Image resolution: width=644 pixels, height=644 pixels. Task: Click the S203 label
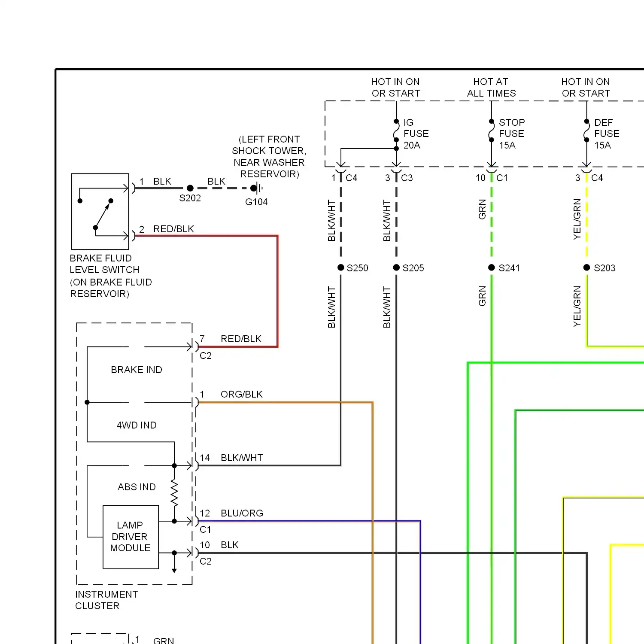pyautogui.click(x=605, y=268)
